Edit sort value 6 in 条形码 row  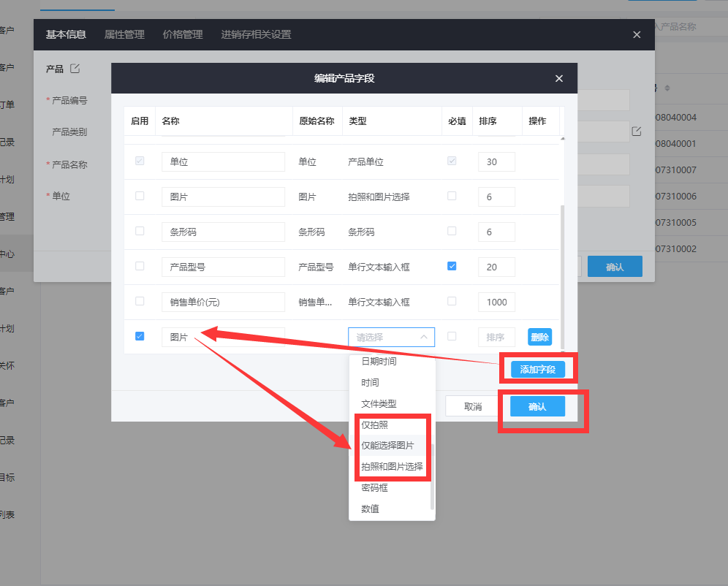point(497,232)
